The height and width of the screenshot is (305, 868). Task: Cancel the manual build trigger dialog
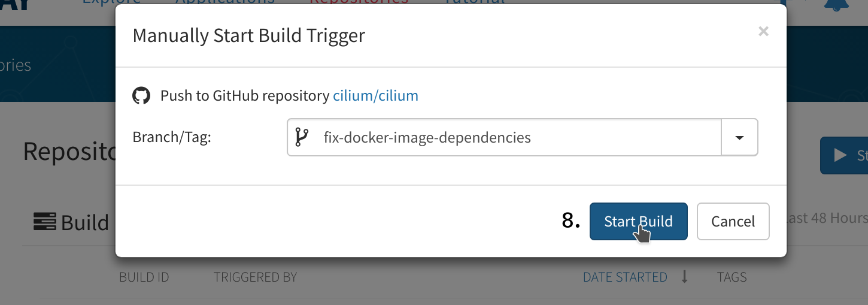[x=733, y=222]
